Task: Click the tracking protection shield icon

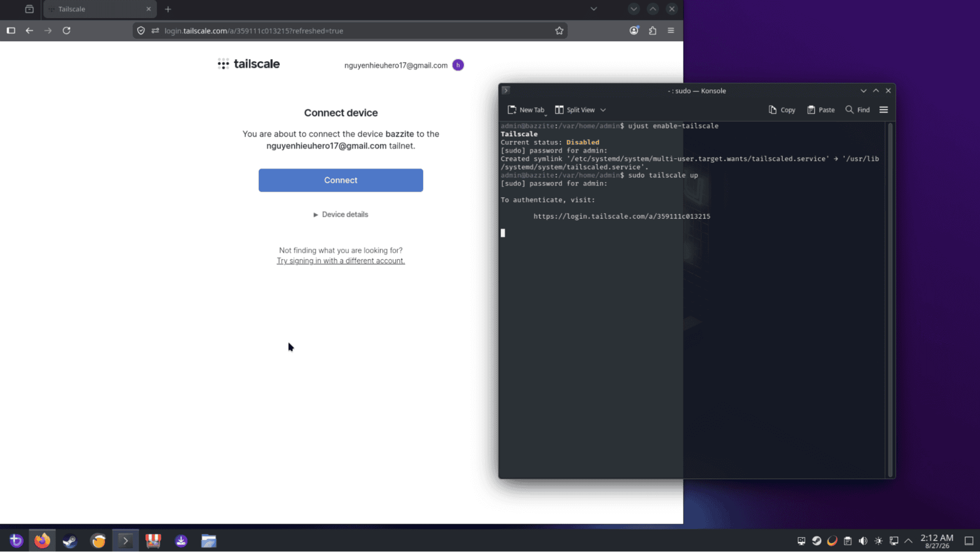Action: [141, 30]
